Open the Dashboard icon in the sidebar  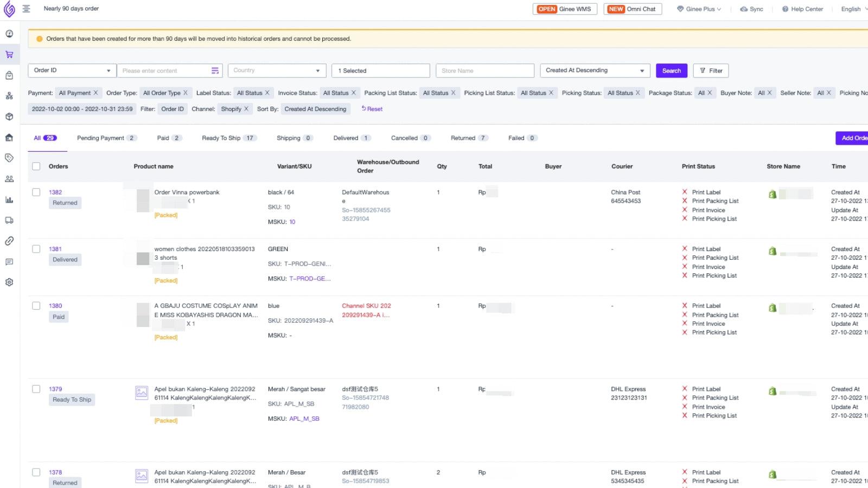tap(9, 34)
